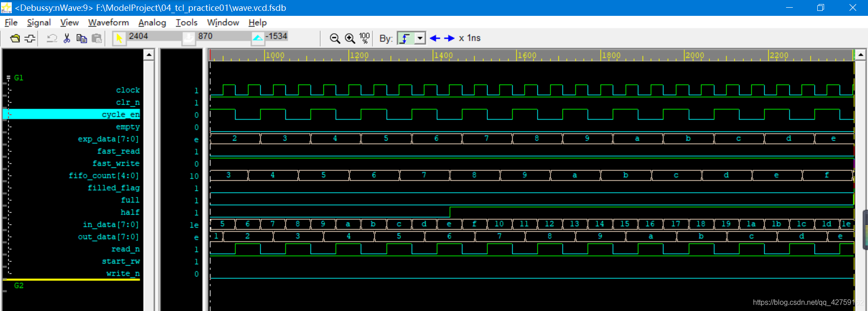Open the Analog menu
This screenshot has width=868, height=311.
point(152,22)
